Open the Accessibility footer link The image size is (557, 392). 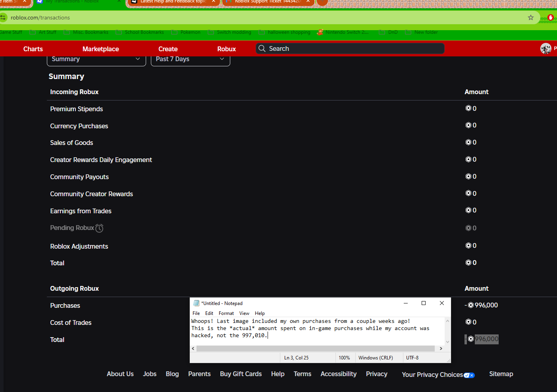tap(339, 374)
